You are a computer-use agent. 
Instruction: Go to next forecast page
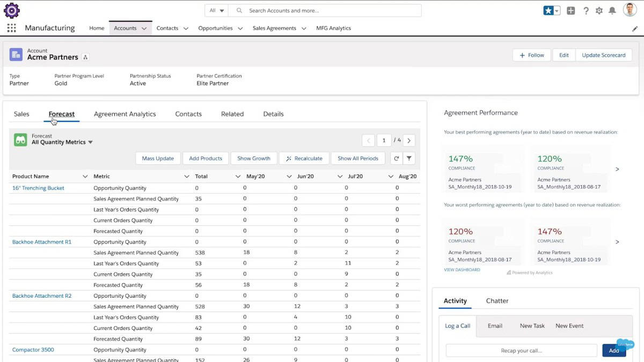409,141
